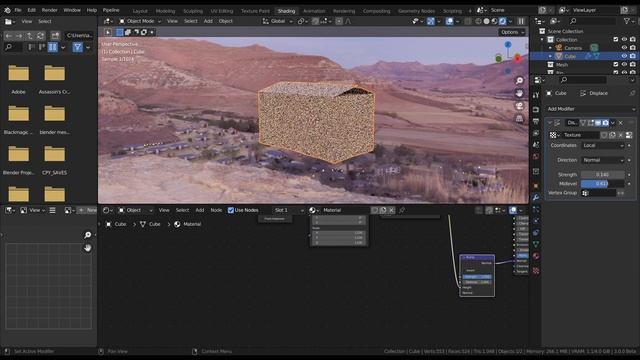This screenshot has width=640, height=360.
Task: Choose box select mode icon
Action: [120, 32]
